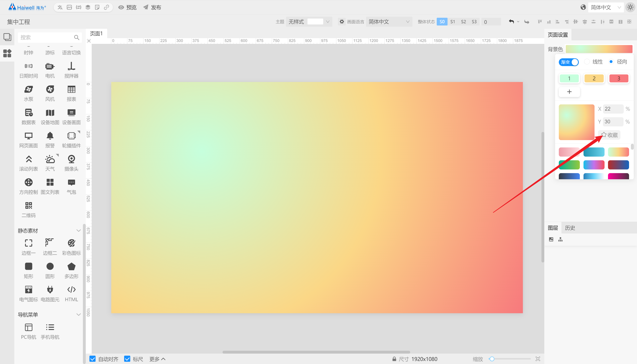Switch overall state to S1
637x364 pixels.
[453, 22]
